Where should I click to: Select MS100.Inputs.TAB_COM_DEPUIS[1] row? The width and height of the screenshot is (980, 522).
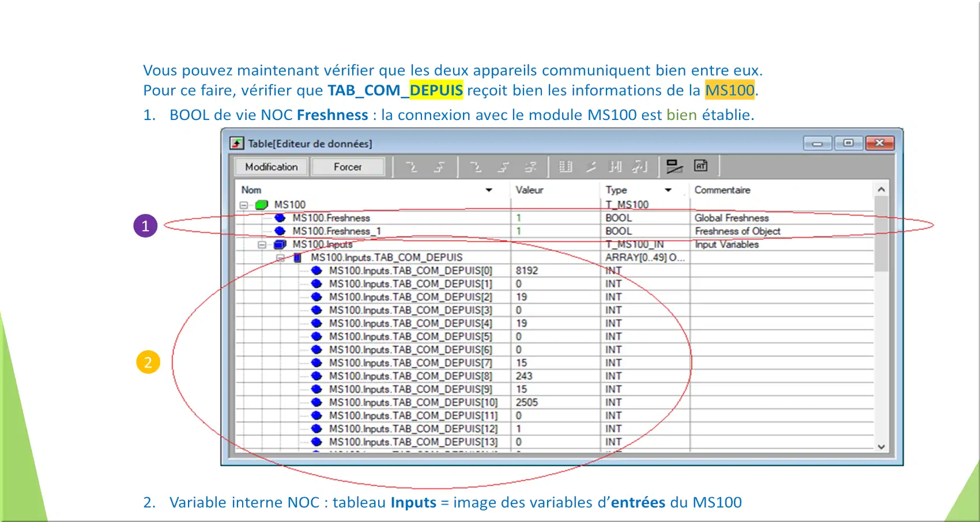[x=555, y=284]
